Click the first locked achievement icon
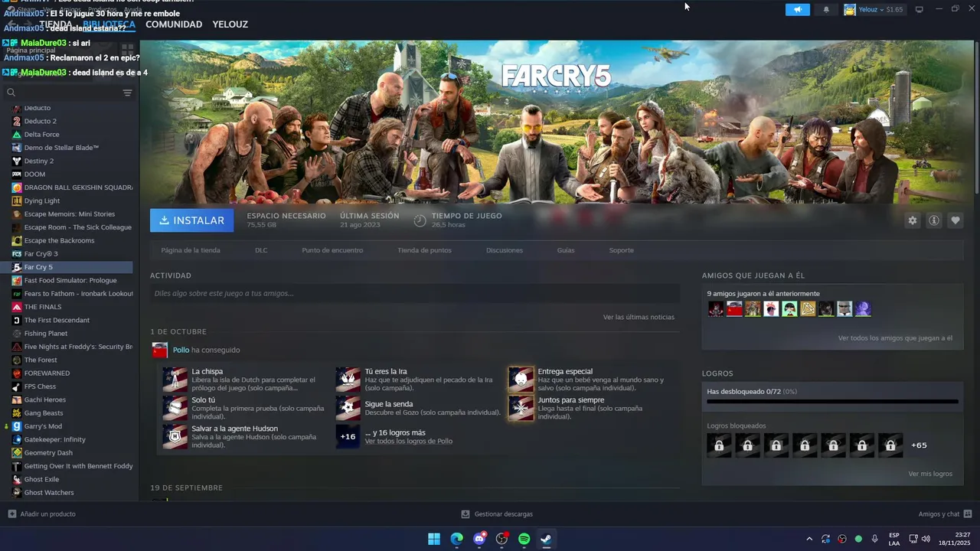 719,445
